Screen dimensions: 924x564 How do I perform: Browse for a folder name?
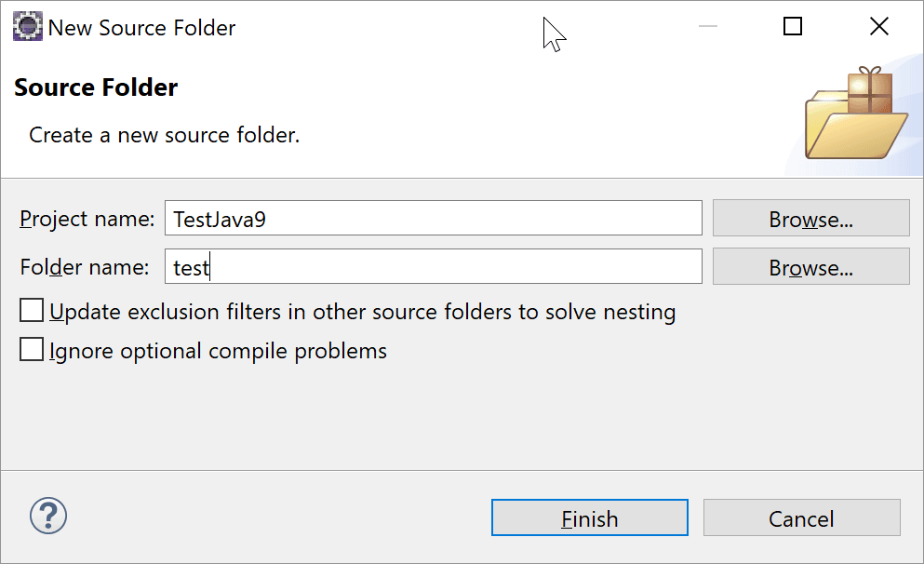[810, 266]
